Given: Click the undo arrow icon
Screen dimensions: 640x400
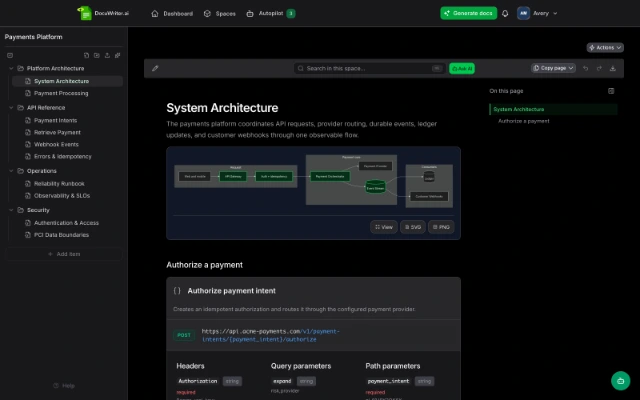Looking at the screenshot, I should click(585, 68).
